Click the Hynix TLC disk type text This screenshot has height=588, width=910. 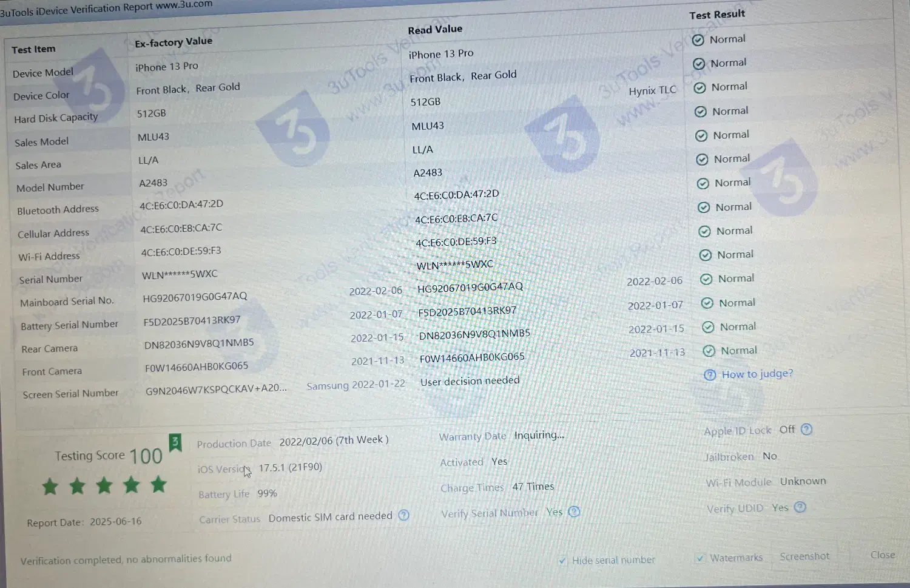point(652,90)
